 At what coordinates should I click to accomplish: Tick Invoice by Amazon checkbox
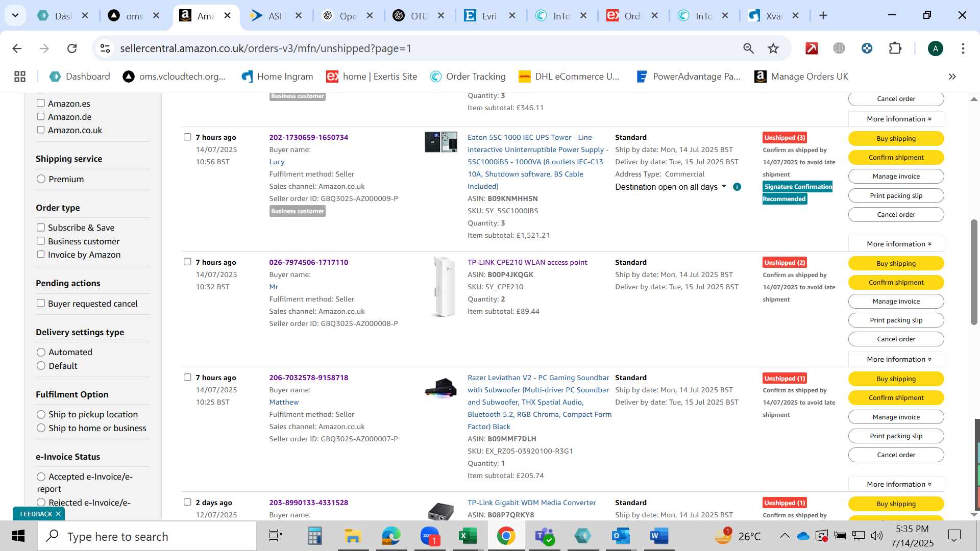(x=41, y=254)
